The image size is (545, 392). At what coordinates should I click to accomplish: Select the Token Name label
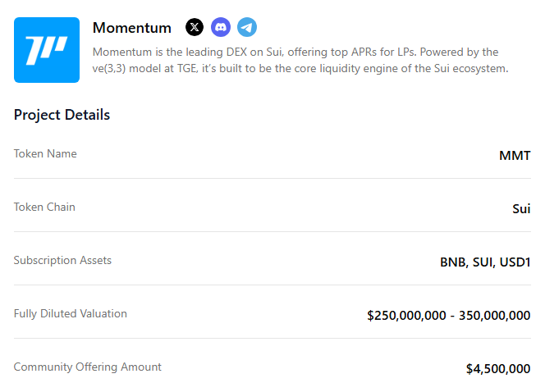45,153
